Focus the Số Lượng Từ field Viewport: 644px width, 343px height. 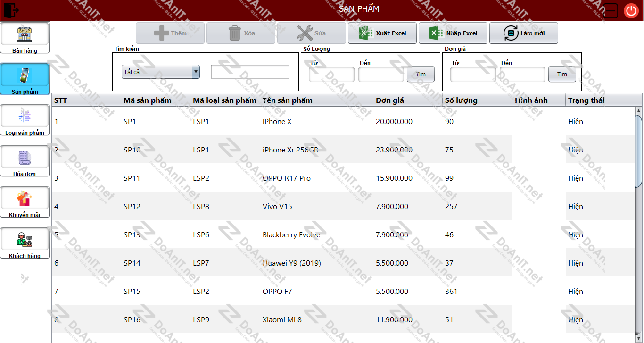click(x=331, y=75)
